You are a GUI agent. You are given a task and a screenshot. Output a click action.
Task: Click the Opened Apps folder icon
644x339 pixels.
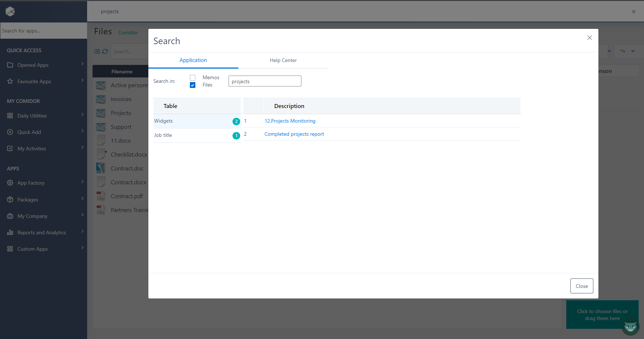(x=10, y=65)
